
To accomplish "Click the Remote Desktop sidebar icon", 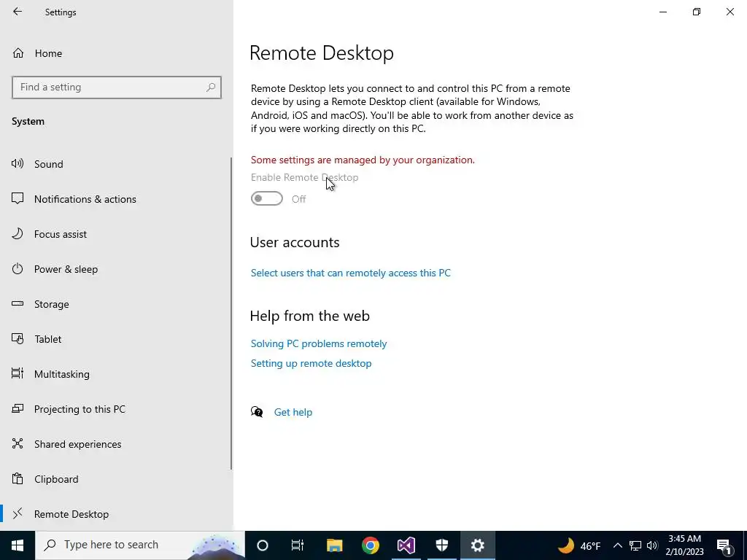I will click(18, 514).
